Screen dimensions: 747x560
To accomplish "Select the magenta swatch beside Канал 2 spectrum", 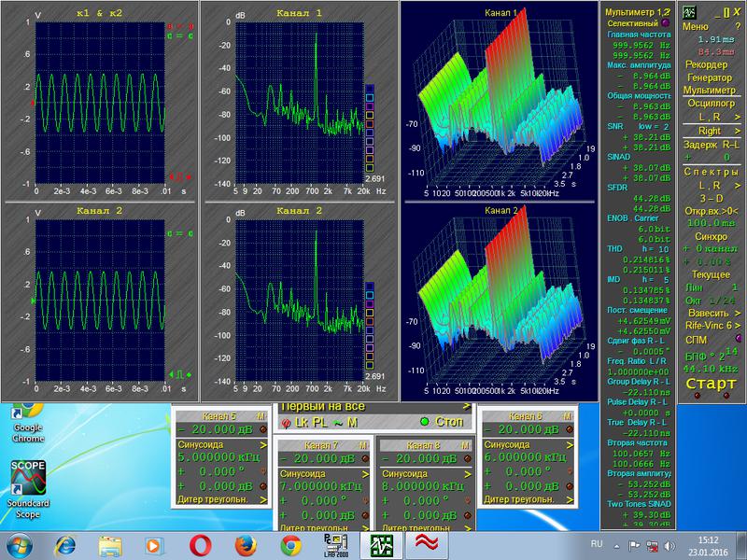I will [369, 304].
